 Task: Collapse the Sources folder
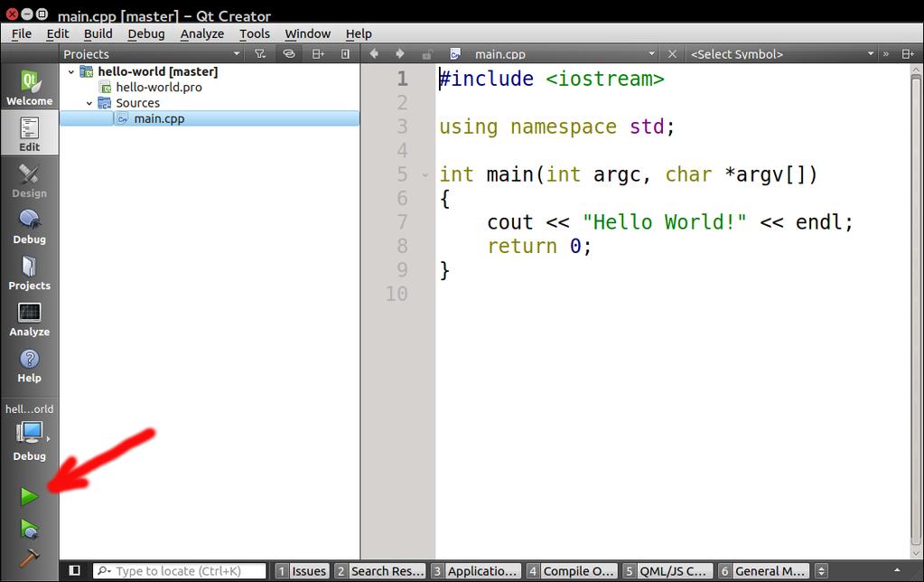tap(89, 103)
